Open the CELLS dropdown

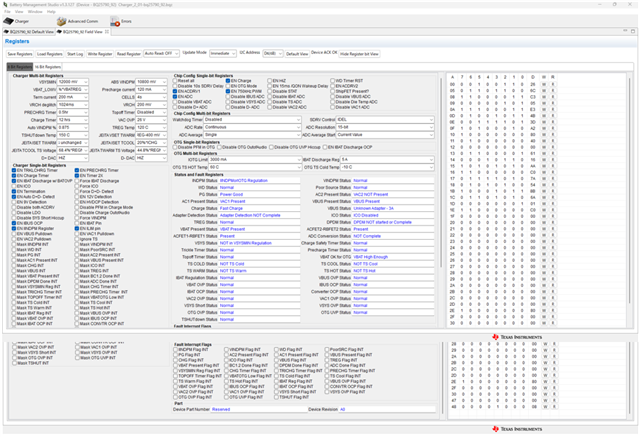coord(151,97)
